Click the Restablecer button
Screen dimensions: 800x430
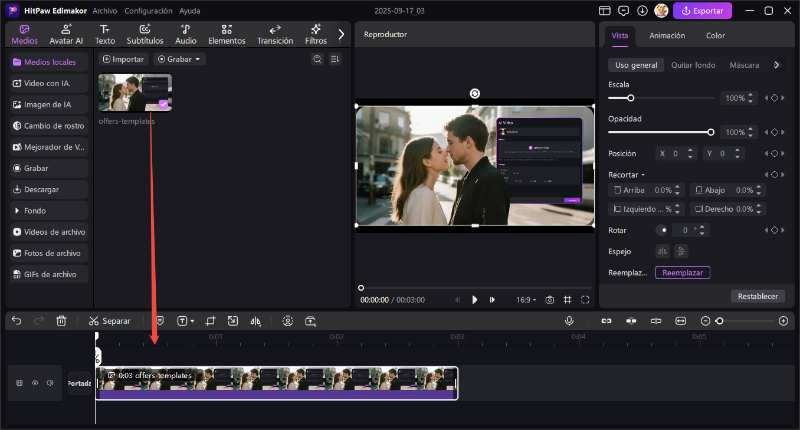pos(758,296)
